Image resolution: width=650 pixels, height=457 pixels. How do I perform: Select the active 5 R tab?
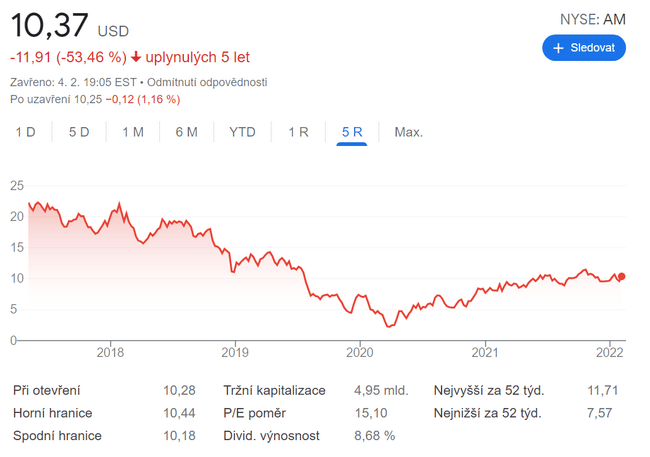[x=352, y=132]
